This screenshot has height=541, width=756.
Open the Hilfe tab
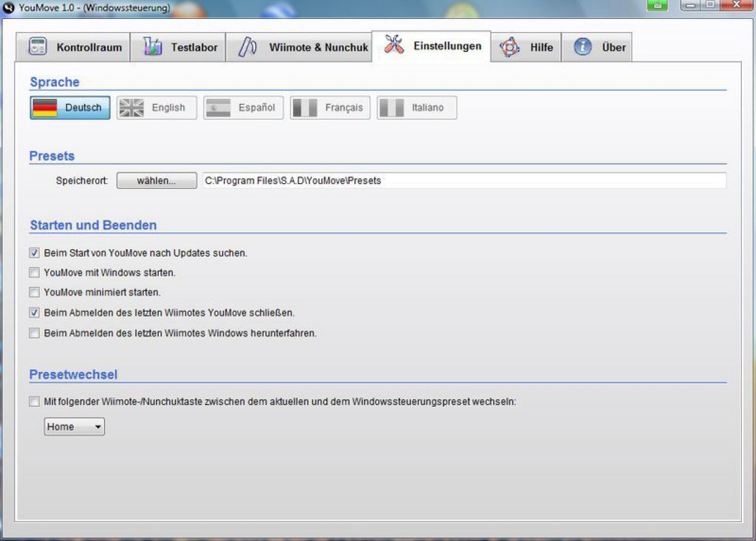point(526,47)
